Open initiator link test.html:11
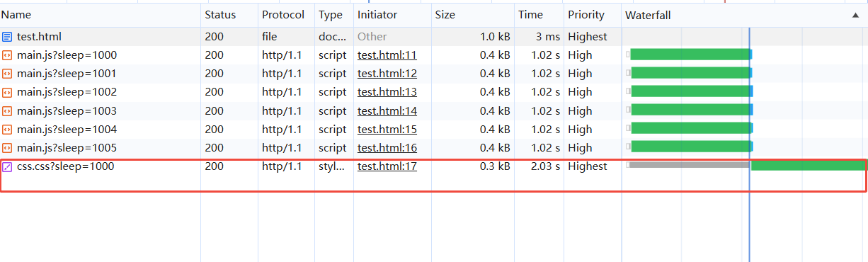 click(x=387, y=55)
